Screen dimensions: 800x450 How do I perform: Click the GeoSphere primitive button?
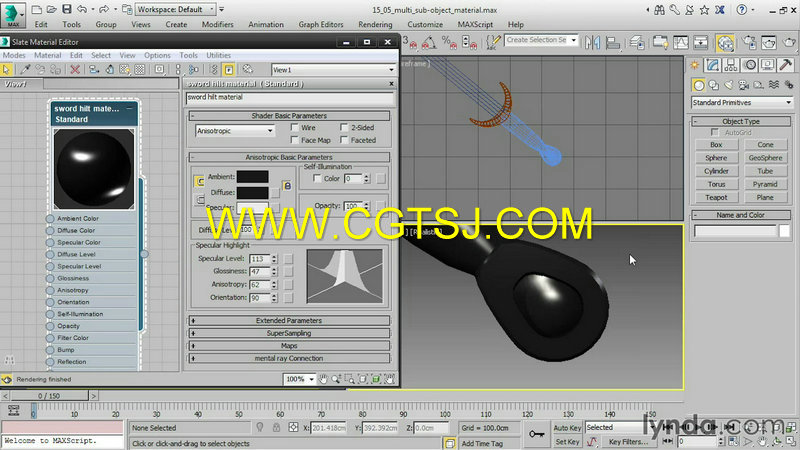click(765, 158)
